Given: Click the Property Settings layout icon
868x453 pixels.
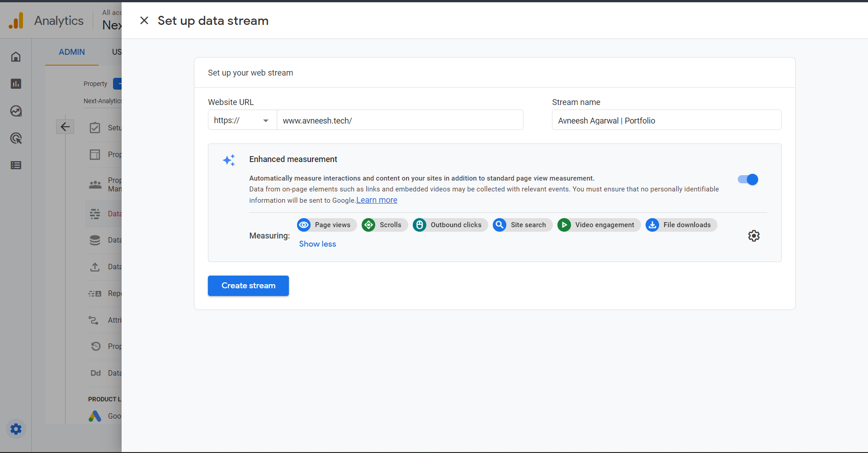Looking at the screenshot, I should [95, 154].
